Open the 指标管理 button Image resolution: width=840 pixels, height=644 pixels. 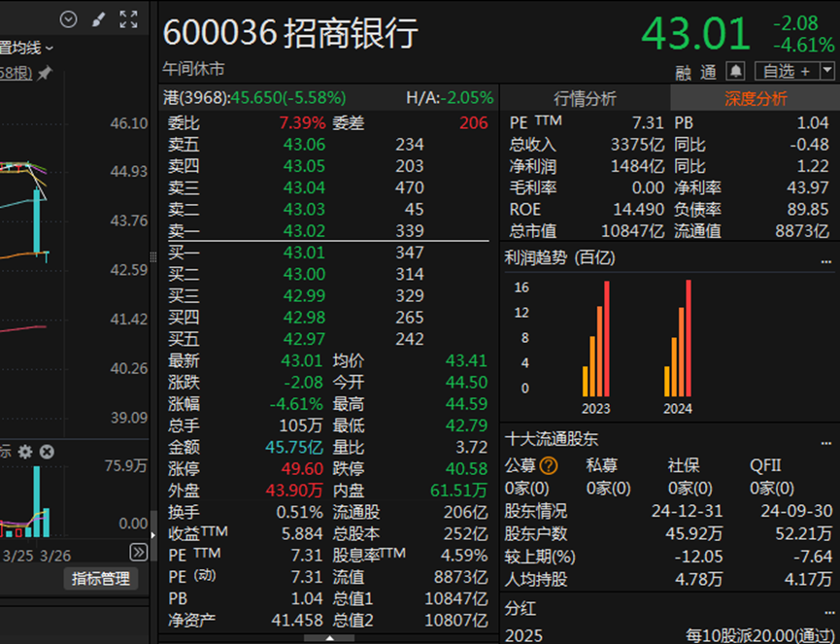point(101,579)
